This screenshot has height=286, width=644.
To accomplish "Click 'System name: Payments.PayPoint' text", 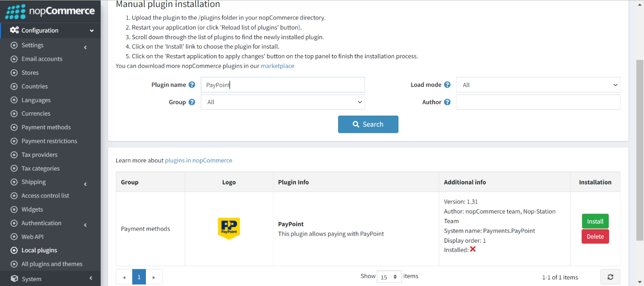I will tap(490, 231).
